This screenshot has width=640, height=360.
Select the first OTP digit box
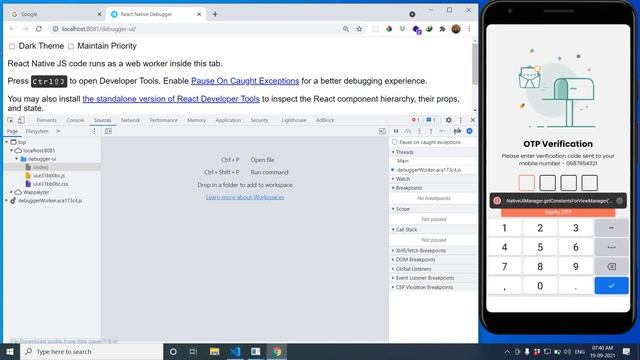(x=527, y=183)
